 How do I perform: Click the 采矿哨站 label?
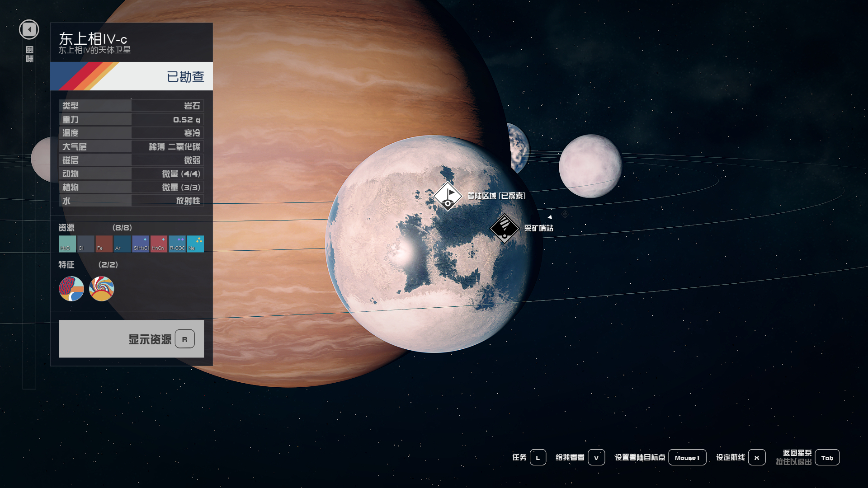coord(539,228)
